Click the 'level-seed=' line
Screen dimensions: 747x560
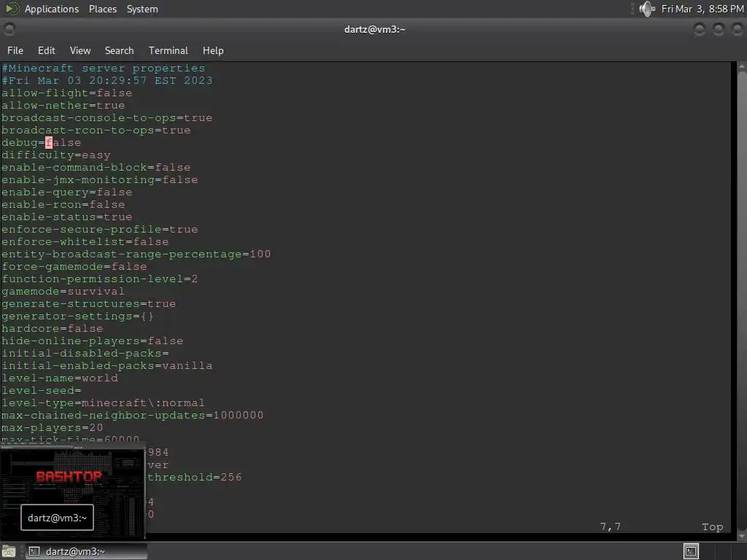click(41, 390)
